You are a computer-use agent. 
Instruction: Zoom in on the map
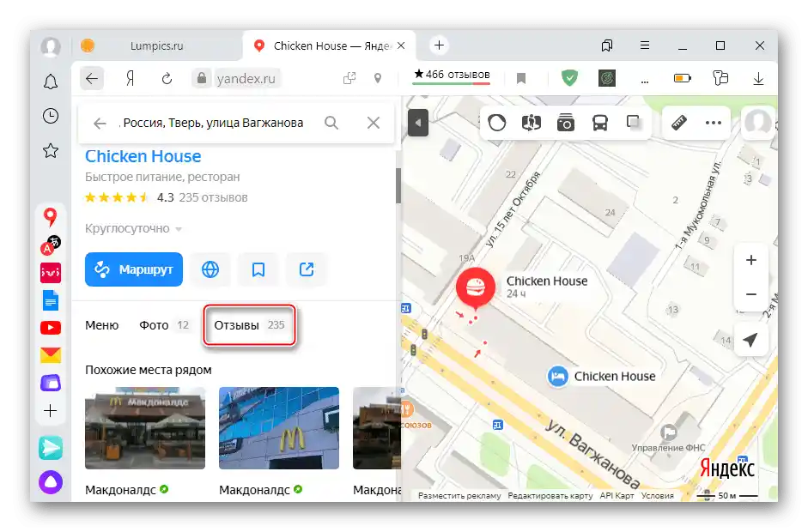click(x=750, y=260)
